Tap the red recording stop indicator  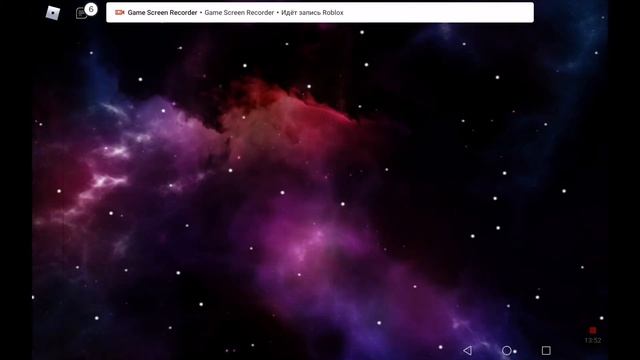point(593,330)
